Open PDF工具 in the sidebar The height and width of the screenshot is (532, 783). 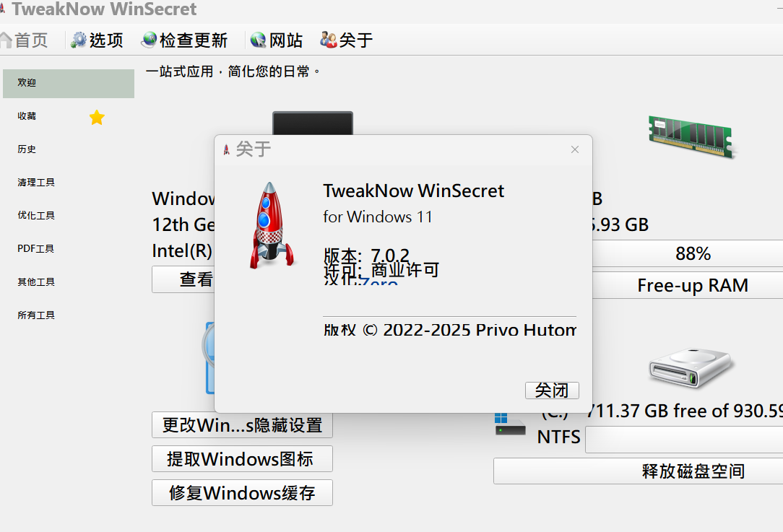[x=35, y=248]
